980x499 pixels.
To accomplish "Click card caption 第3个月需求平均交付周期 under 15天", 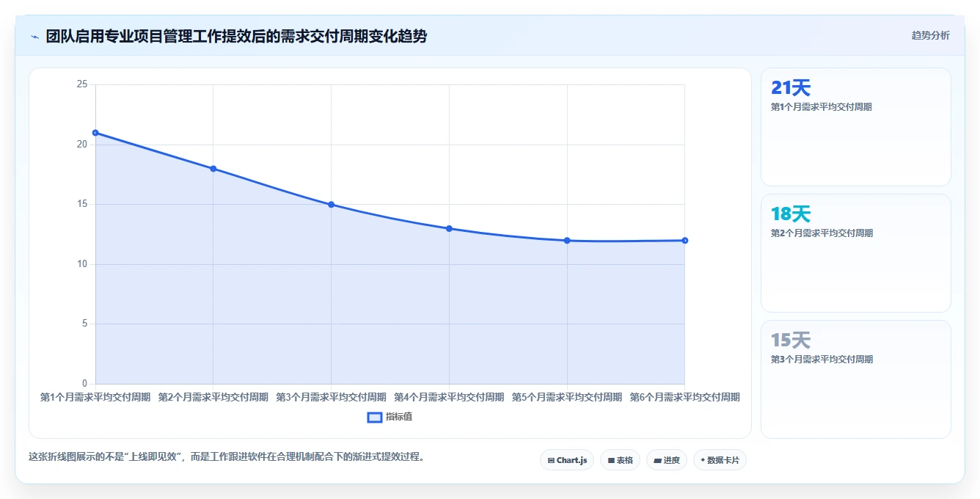I will [x=822, y=359].
